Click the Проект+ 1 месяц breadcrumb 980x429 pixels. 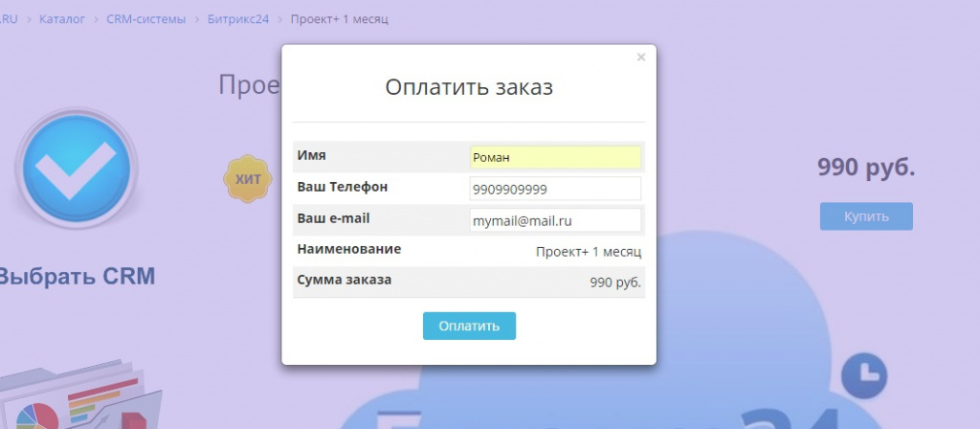click(x=339, y=19)
